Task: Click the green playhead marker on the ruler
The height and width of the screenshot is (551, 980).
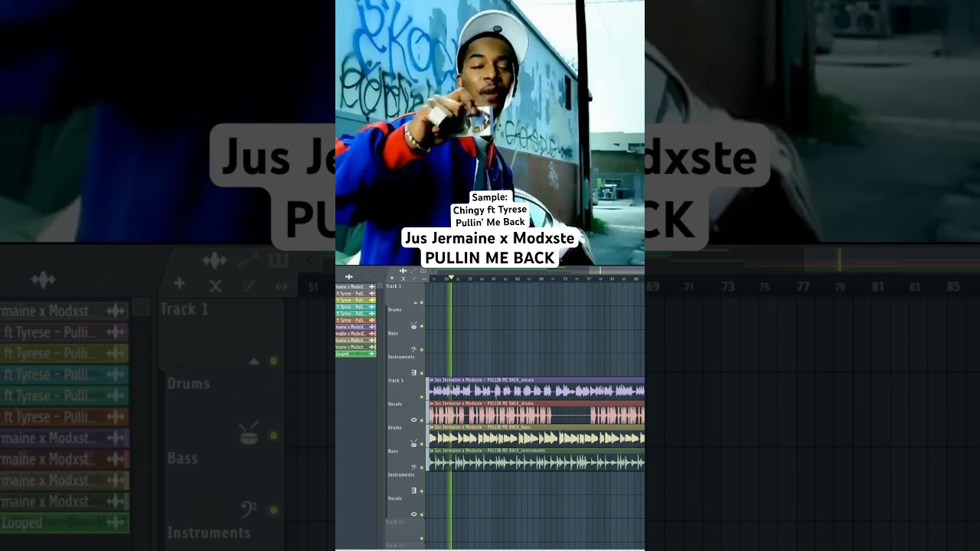Action: click(x=451, y=278)
